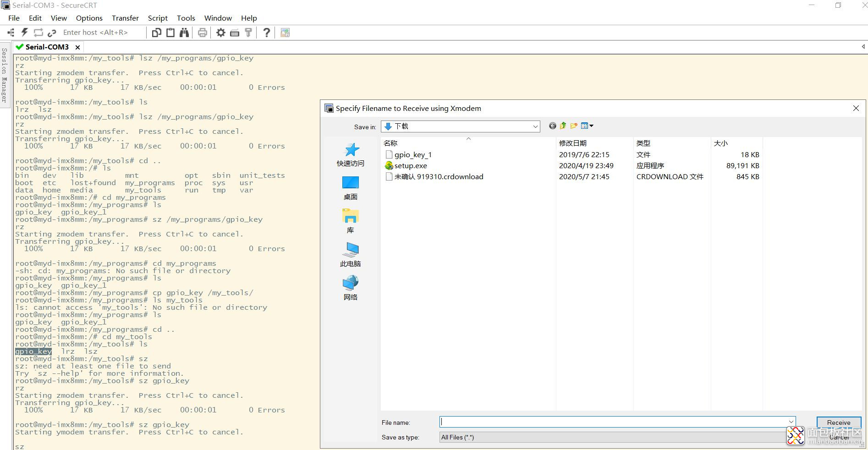
Task: Go back in the save dialog
Action: tap(553, 126)
